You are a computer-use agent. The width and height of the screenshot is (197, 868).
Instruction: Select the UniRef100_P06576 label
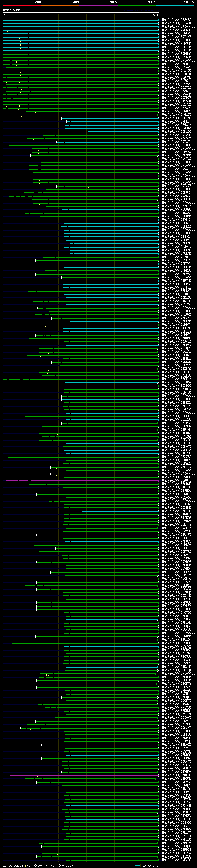click(177, 139)
